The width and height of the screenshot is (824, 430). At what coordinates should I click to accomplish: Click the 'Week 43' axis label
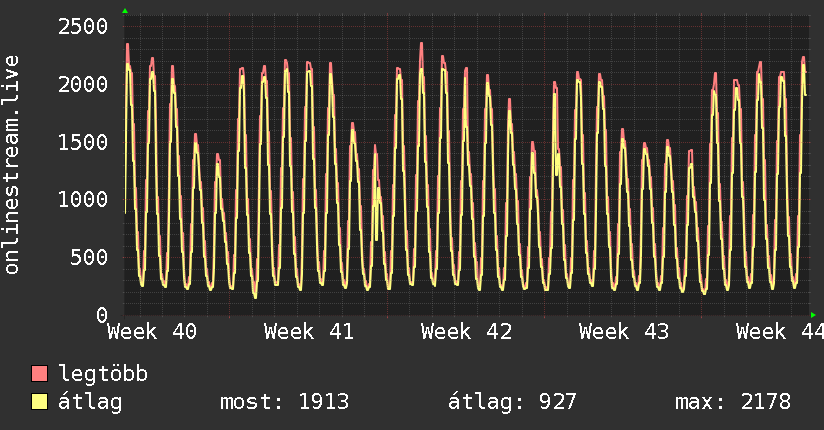tap(624, 332)
